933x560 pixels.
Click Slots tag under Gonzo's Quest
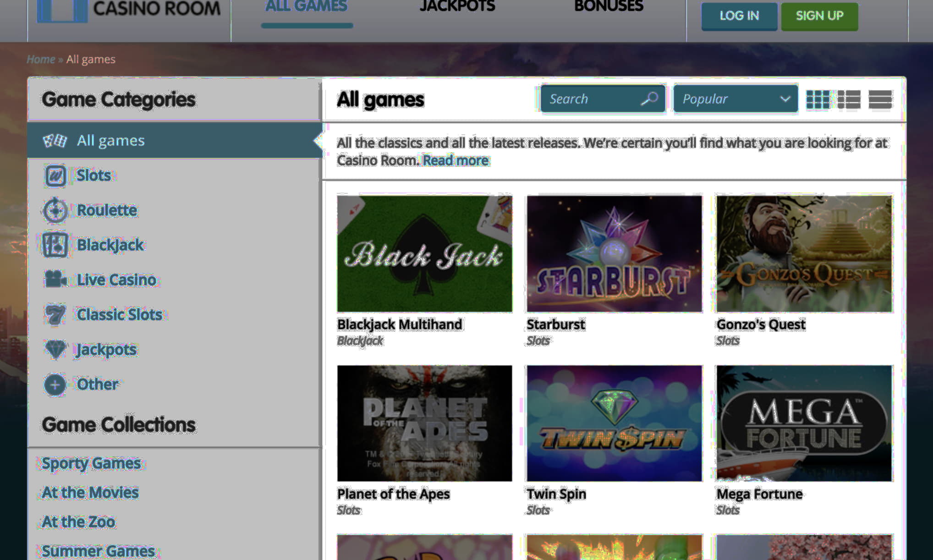728,341
